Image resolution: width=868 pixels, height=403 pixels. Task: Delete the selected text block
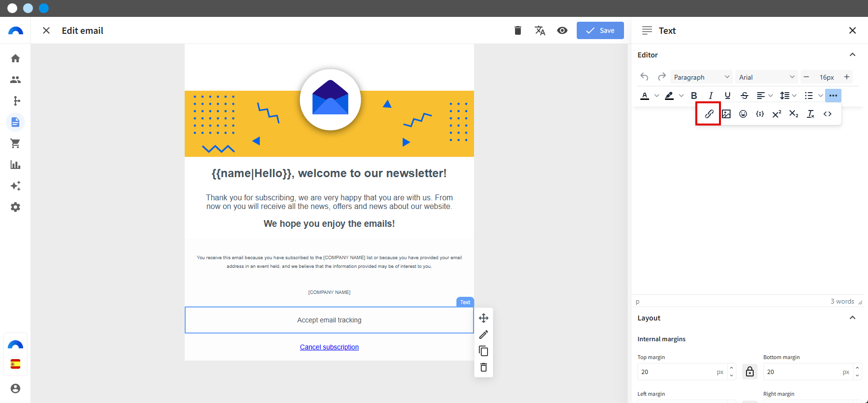(484, 367)
